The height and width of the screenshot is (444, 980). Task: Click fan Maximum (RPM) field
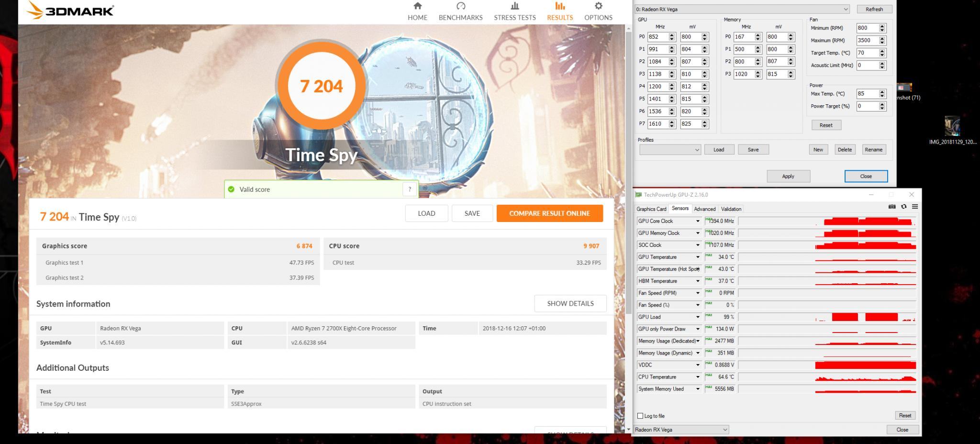868,41
